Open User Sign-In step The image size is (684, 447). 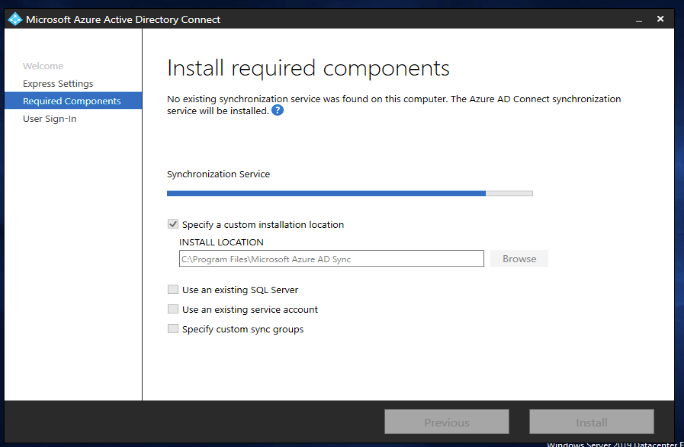[x=49, y=119]
